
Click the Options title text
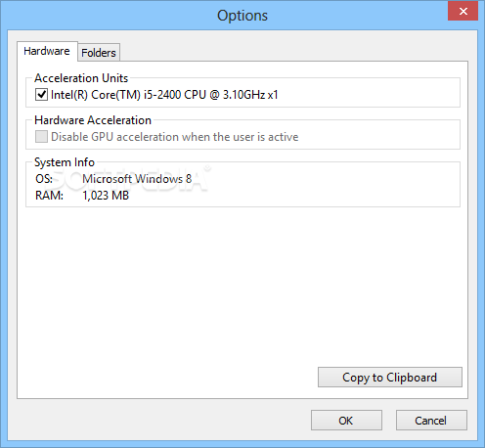click(x=242, y=16)
